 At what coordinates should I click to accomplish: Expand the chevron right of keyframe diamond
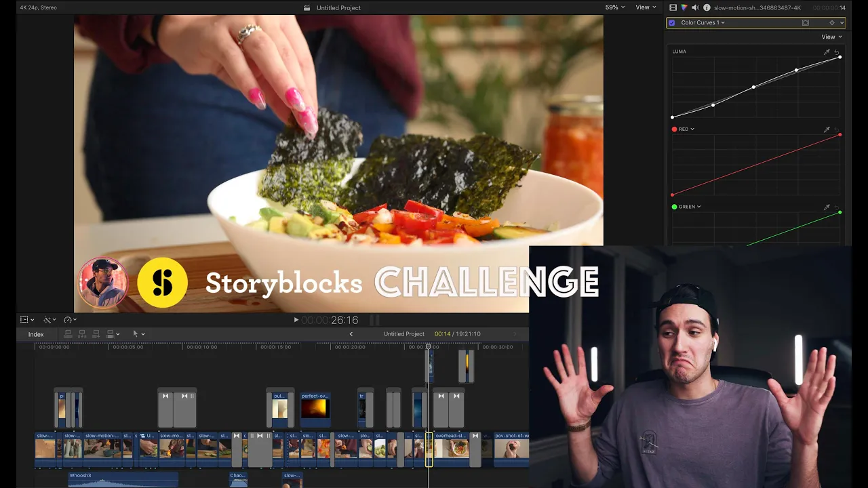tap(842, 22)
